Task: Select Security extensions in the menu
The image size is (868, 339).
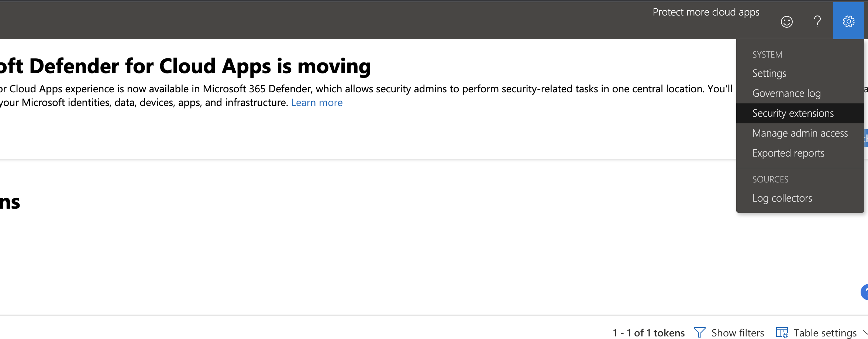Action: click(793, 113)
